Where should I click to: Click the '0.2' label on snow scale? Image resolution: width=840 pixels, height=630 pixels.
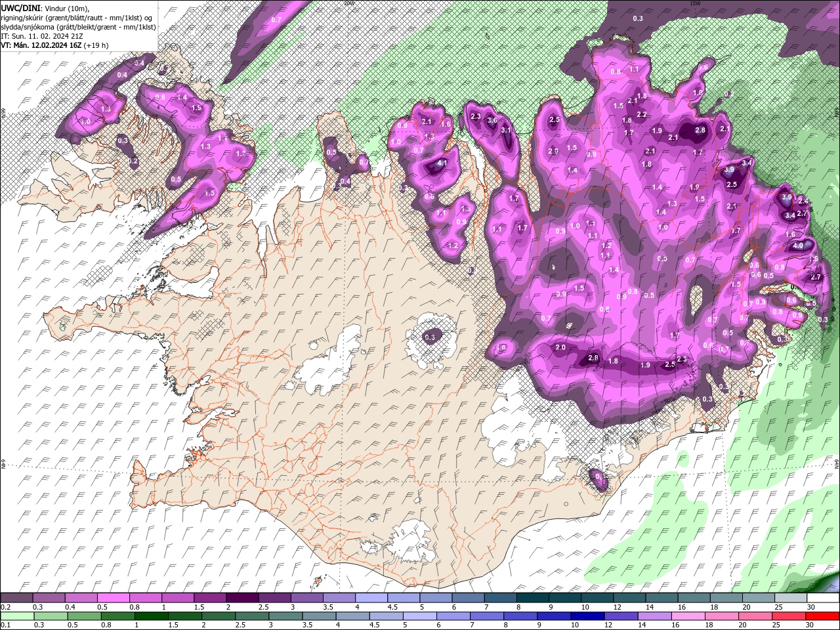5,607
